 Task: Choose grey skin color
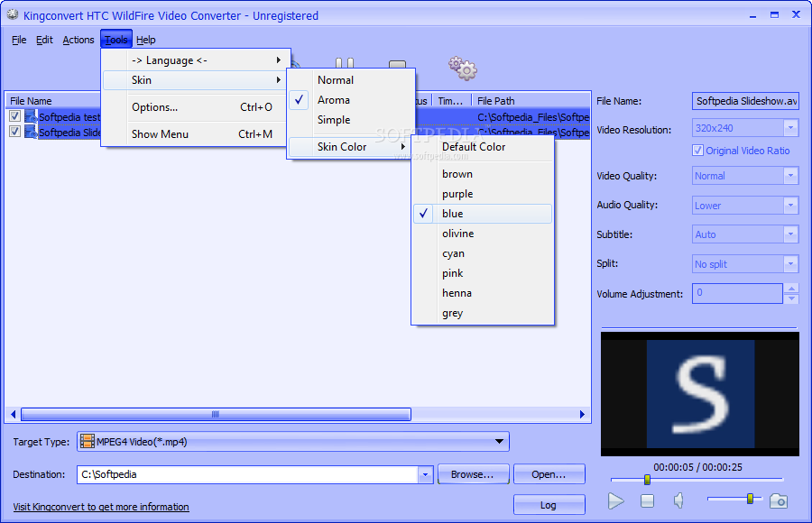point(483,313)
